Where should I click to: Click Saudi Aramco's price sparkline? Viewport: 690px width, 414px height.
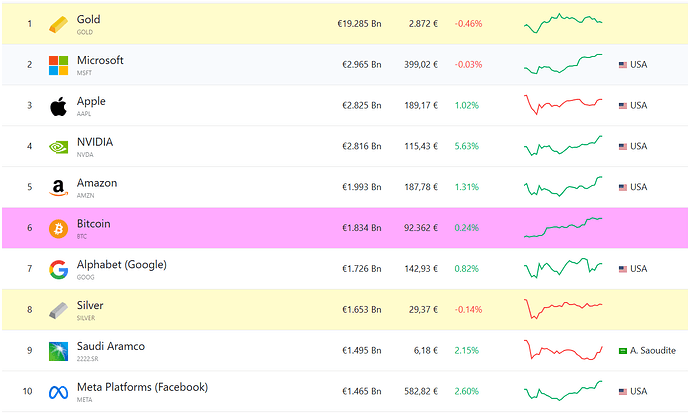[563, 350]
